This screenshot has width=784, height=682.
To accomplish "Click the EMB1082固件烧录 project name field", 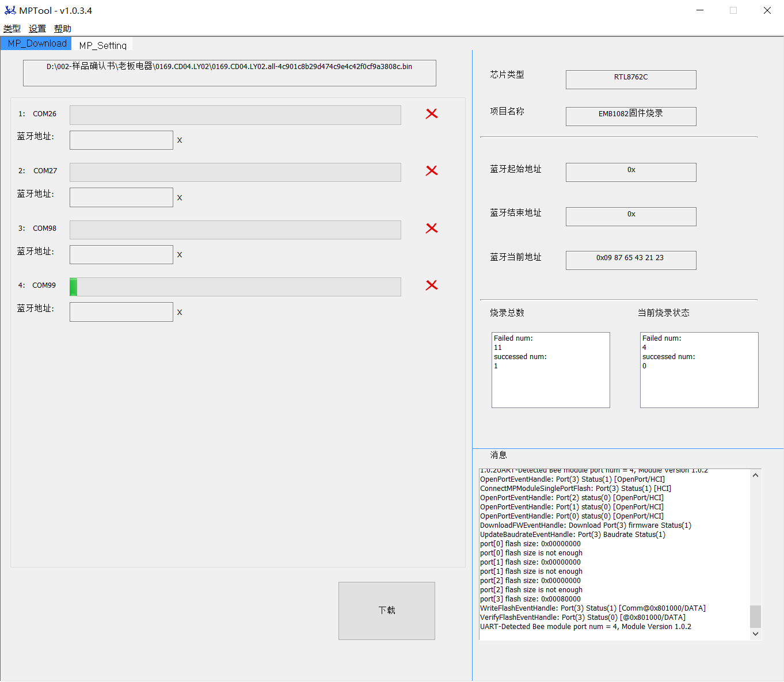I will point(631,116).
